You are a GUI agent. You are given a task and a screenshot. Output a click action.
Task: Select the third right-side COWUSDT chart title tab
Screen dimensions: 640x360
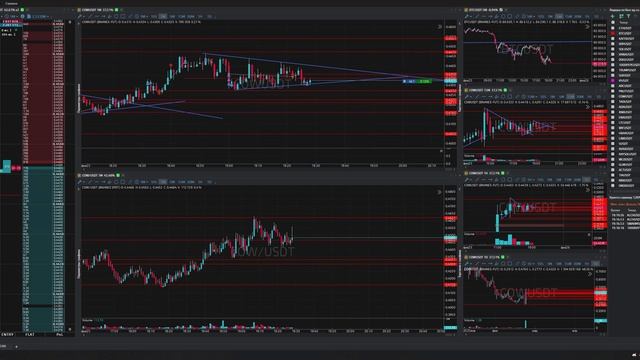tap(484, 173)
